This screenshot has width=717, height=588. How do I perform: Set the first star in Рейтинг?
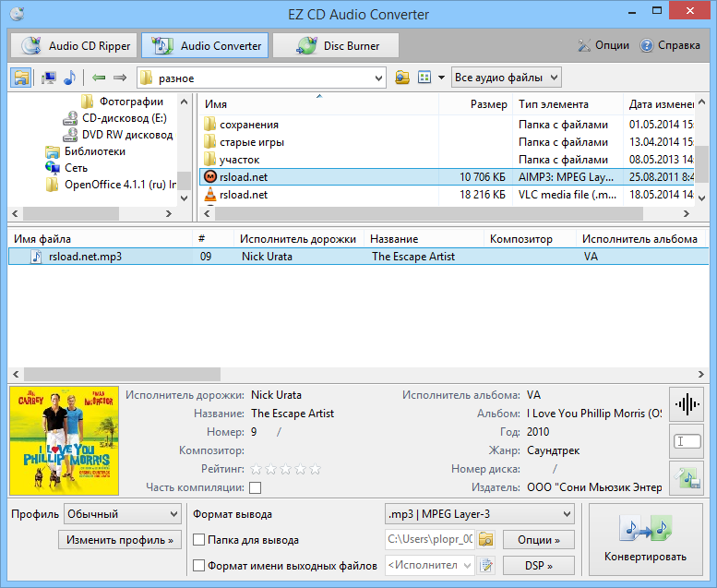[257, 469]
